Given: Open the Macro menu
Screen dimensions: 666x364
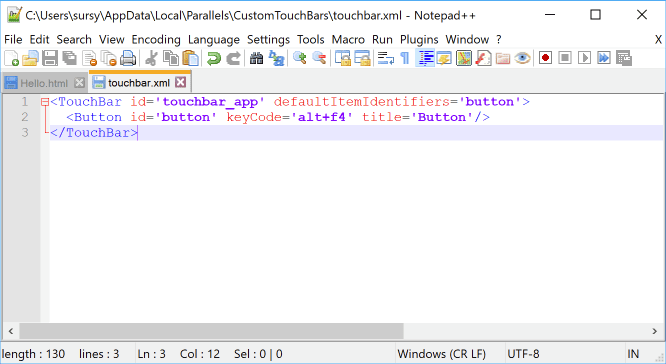Looking at the screenshot, I should click(x=348, y=40).
